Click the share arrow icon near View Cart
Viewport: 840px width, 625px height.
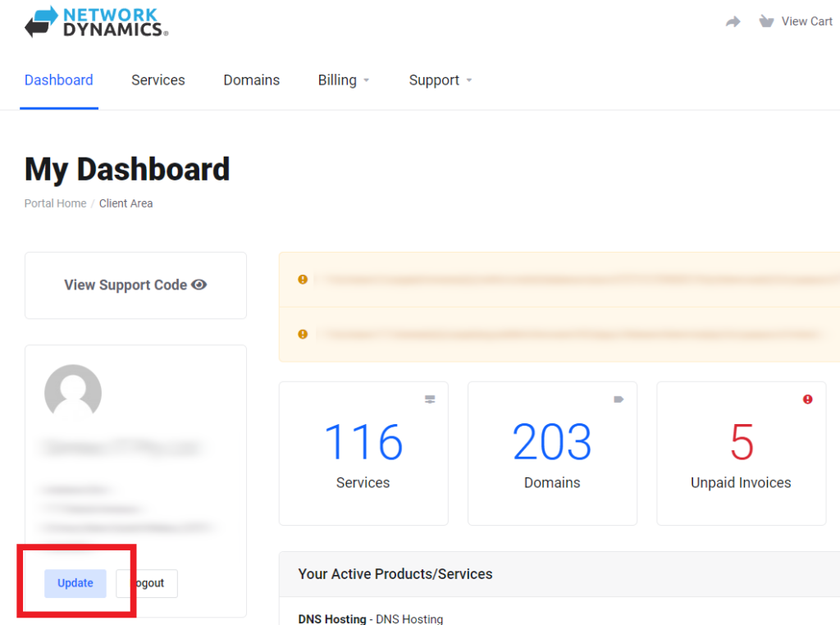733,22
